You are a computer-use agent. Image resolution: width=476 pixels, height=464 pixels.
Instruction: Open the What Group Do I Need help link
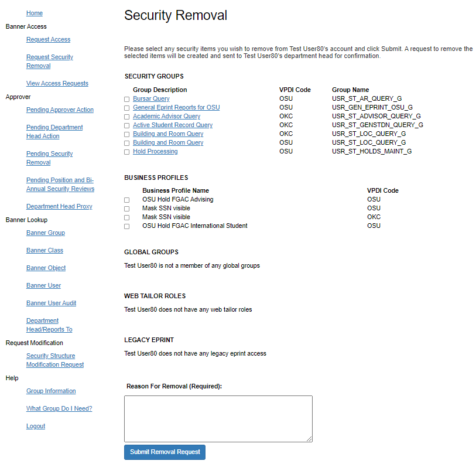pos(59,408)
